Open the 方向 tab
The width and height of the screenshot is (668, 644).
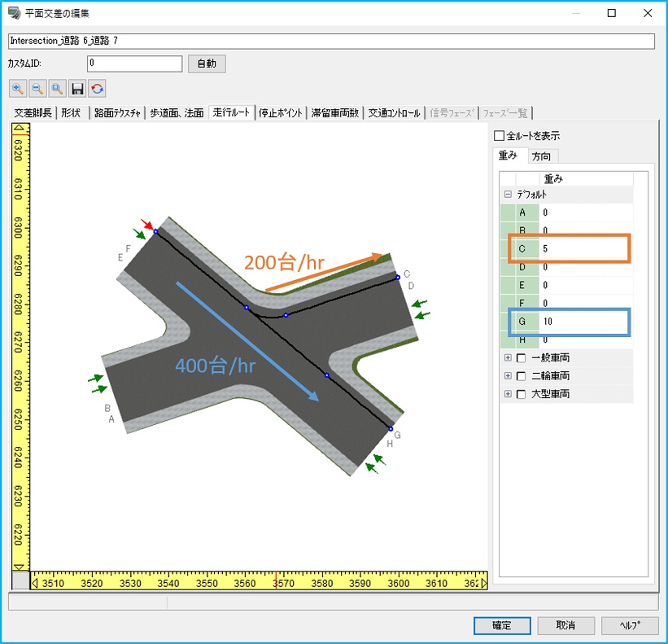coord(541,156)
